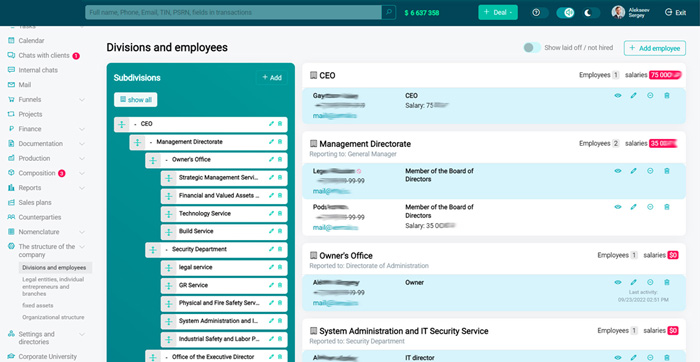Click the show all button
Image resolution: width=700 pixels, height=362 pixels.
[136, 100]
